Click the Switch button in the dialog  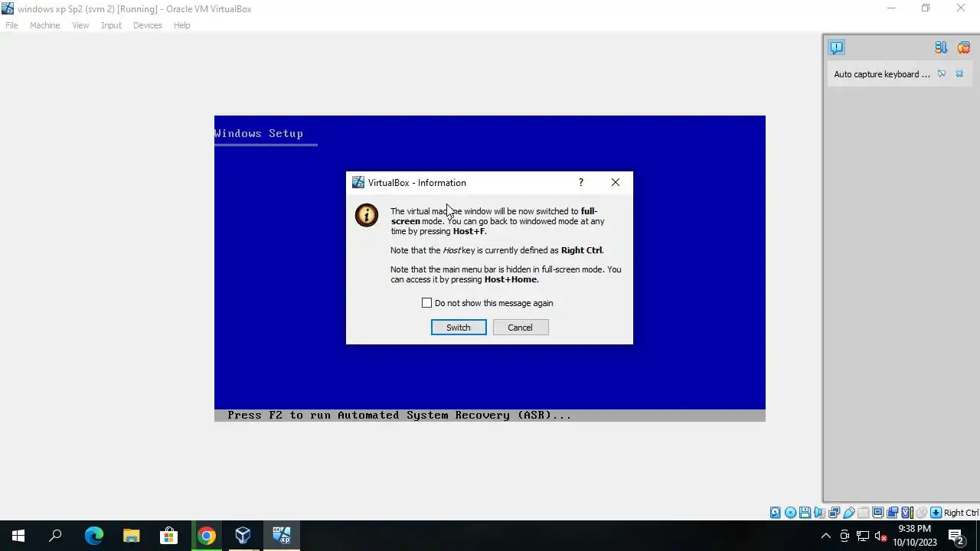tap(459, 328)
